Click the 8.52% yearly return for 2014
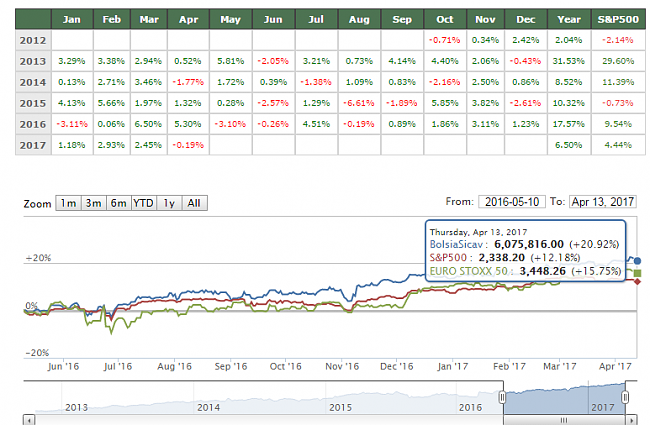 coord(569,82)
